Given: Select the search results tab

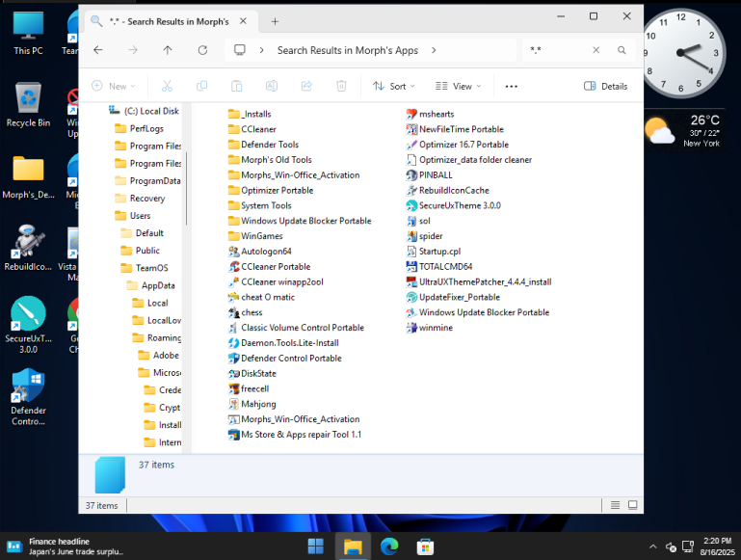Looking at the screenshot, I should pyautogui.click(x=171, y=22).
